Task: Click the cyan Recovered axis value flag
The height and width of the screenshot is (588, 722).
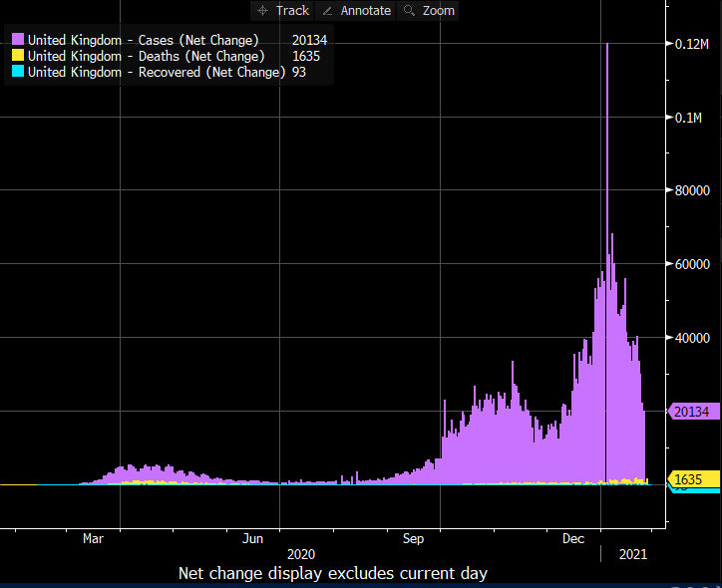Action: pos(695,490)
